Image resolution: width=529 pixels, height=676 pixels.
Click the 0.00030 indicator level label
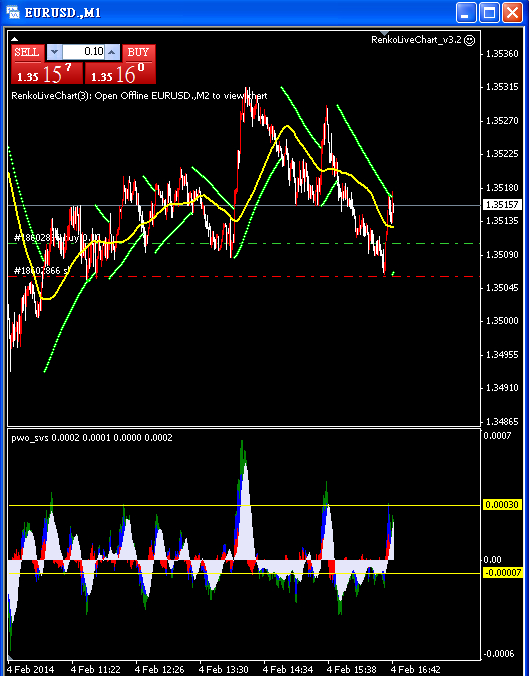point(502,504)
